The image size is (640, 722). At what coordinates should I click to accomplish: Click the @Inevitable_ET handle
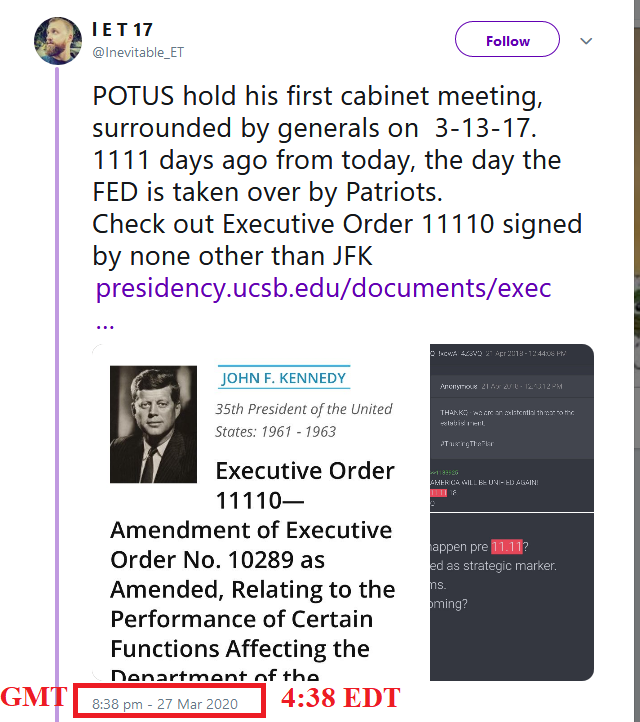point(138,52)
